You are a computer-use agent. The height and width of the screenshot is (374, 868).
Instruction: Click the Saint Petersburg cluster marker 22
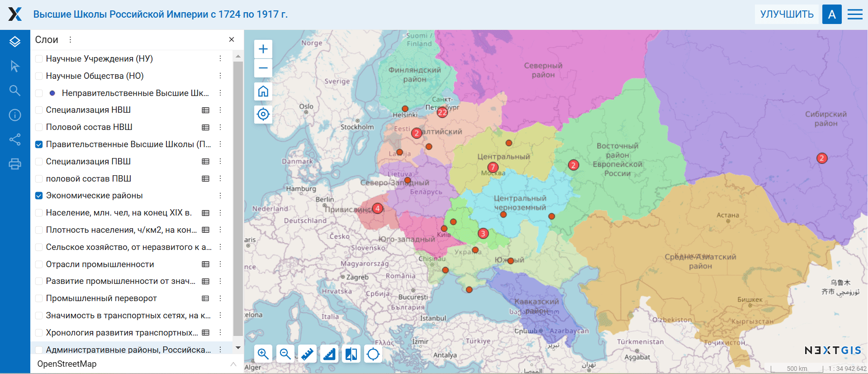click(x=442, y=112)
